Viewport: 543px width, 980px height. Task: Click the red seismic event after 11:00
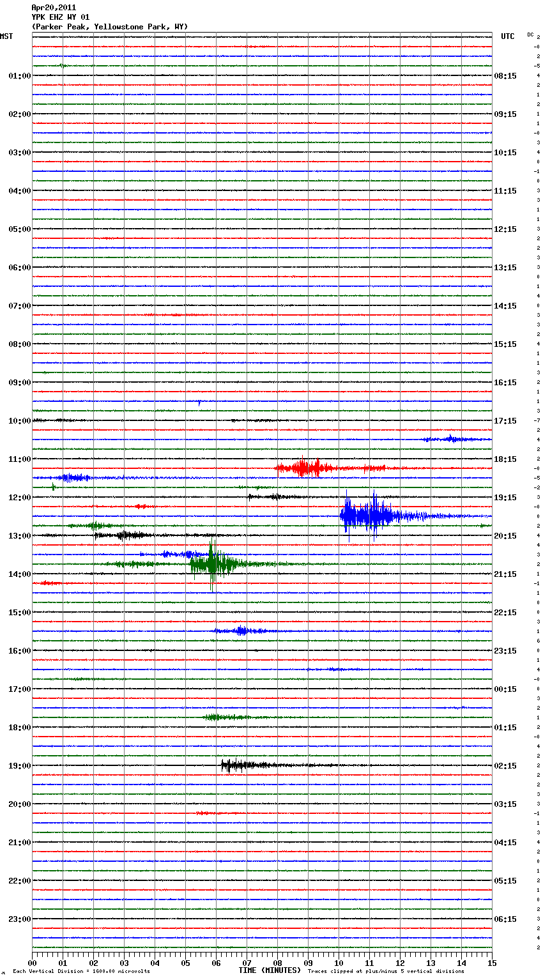tap(305, 468)
